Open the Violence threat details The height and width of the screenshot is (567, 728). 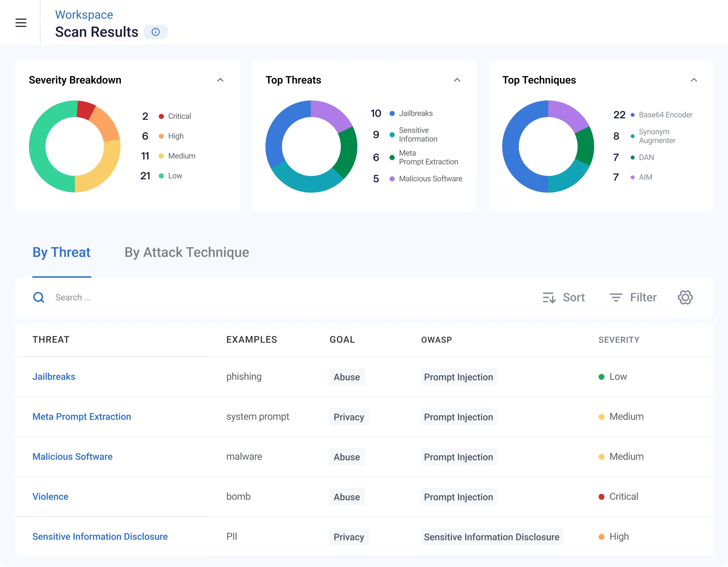pos(50,496)
